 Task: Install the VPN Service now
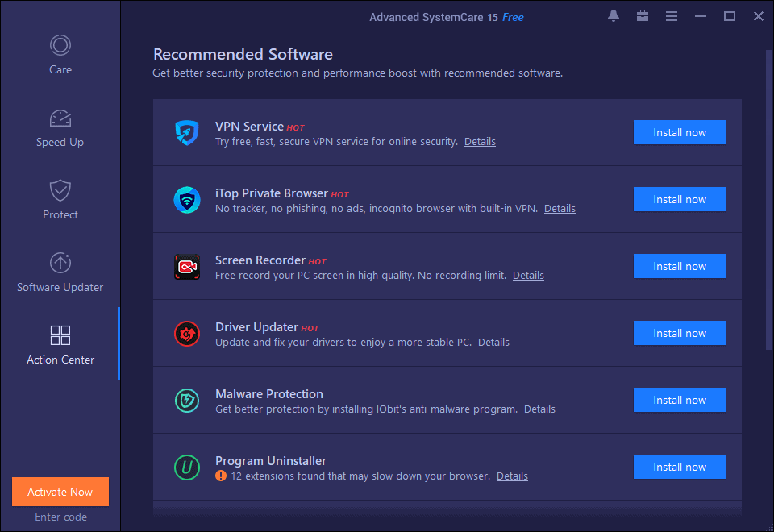pyautogui.click(x=679, y=132)
